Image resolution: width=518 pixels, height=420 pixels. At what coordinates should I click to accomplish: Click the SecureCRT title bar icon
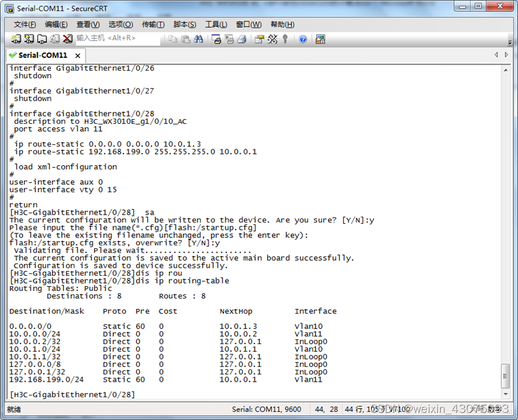9,8
